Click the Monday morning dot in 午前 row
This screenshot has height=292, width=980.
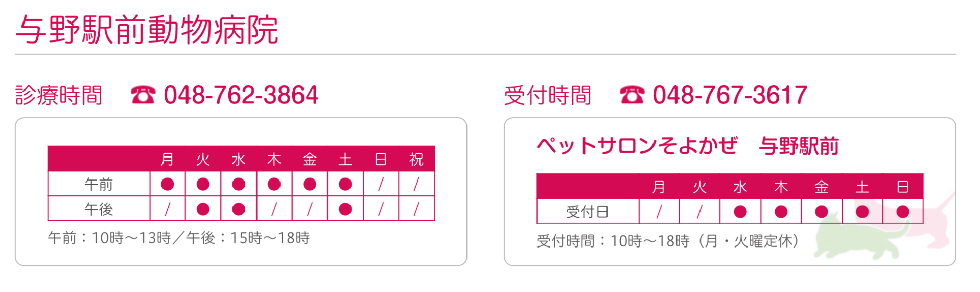click(x=167, y=184)
